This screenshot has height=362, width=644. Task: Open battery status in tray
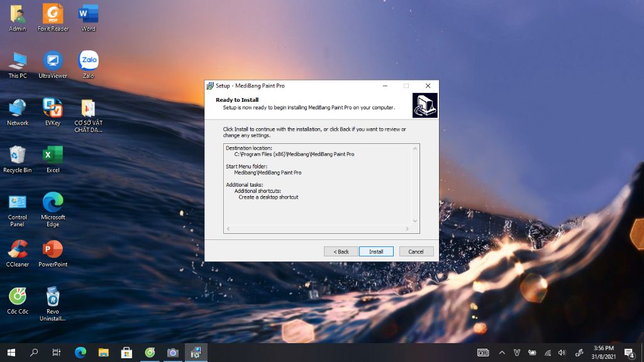[532, 353]
